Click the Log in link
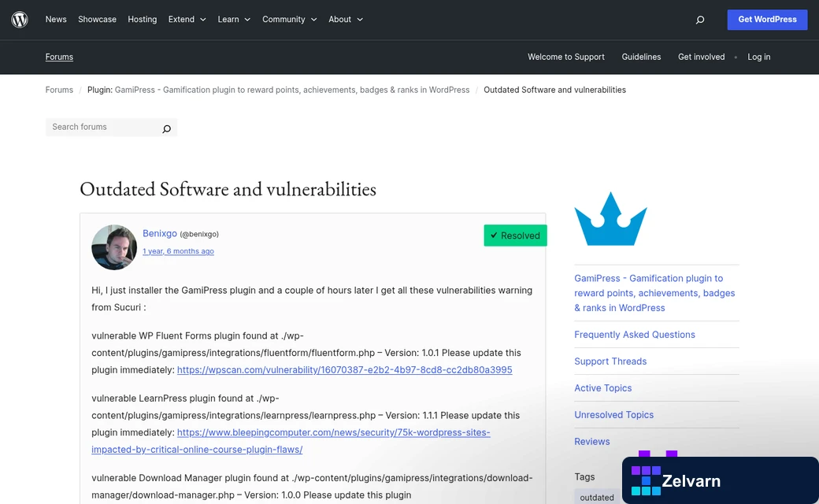The image size is (819, 504). tap(758, 57)
